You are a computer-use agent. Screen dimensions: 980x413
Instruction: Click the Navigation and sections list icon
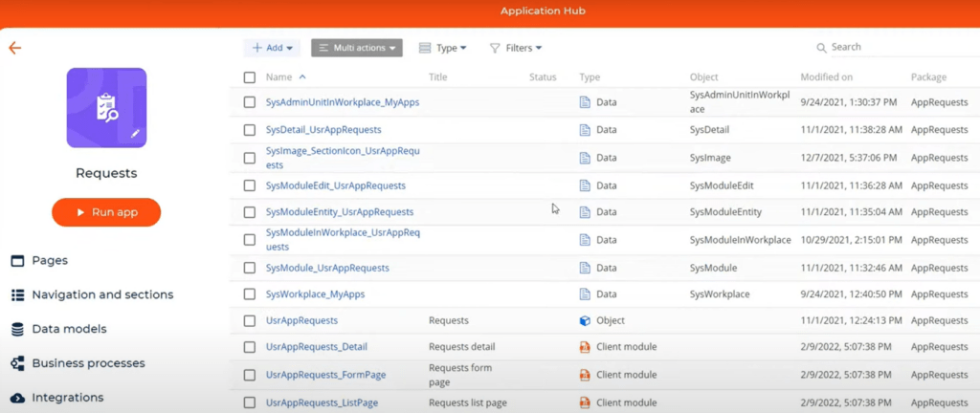coord(17,295)
